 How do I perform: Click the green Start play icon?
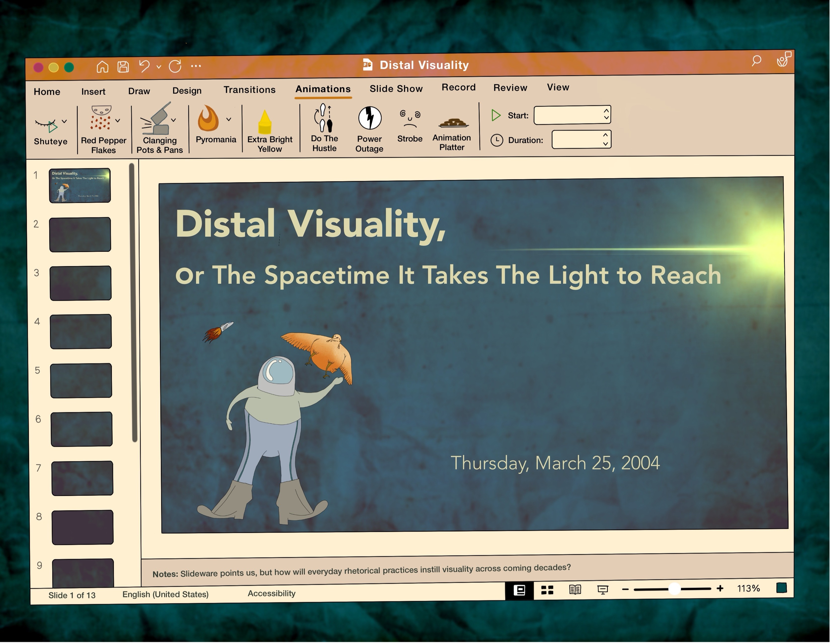tap(495, 115)
